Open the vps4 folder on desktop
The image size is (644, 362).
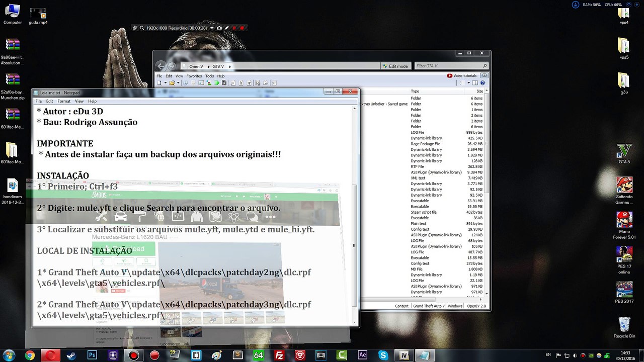624,15
